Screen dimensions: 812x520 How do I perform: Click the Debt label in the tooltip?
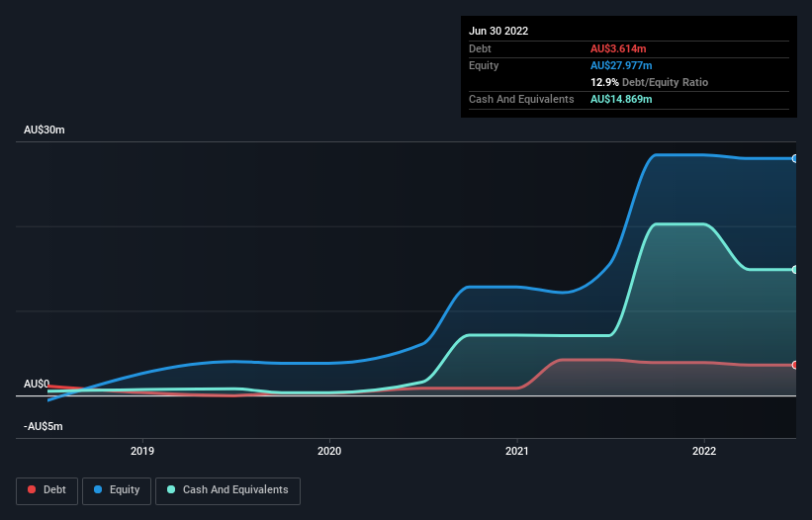tap(480, 48)
